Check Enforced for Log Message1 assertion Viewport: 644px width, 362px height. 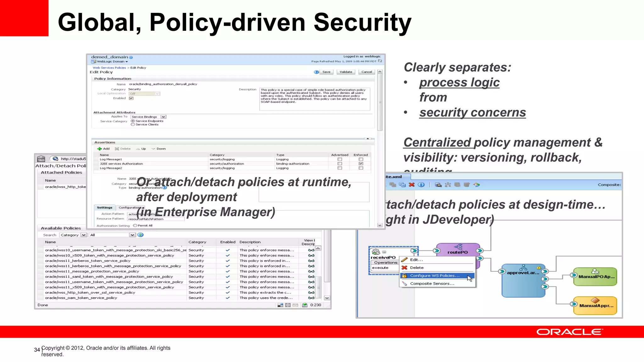361,159
